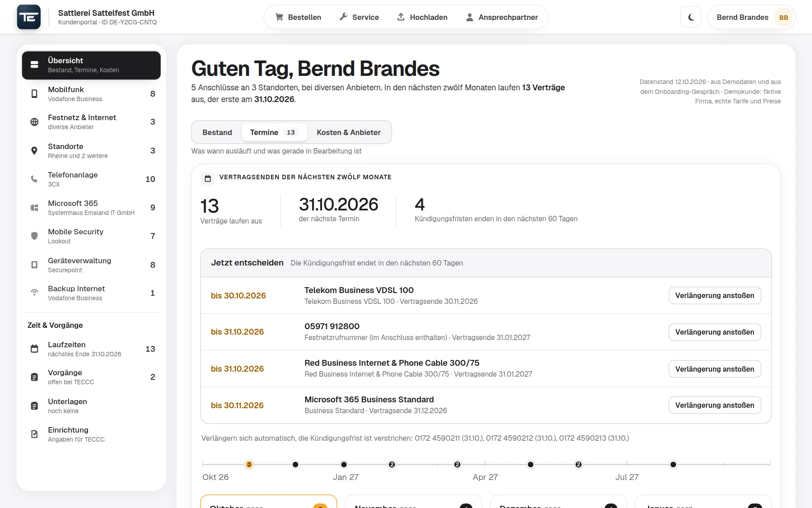Image resolution: width=812 pixels, height=508 pixels.
Task: Click the TE logo icon
Action: pyautogui.click(x=29, y=17)
